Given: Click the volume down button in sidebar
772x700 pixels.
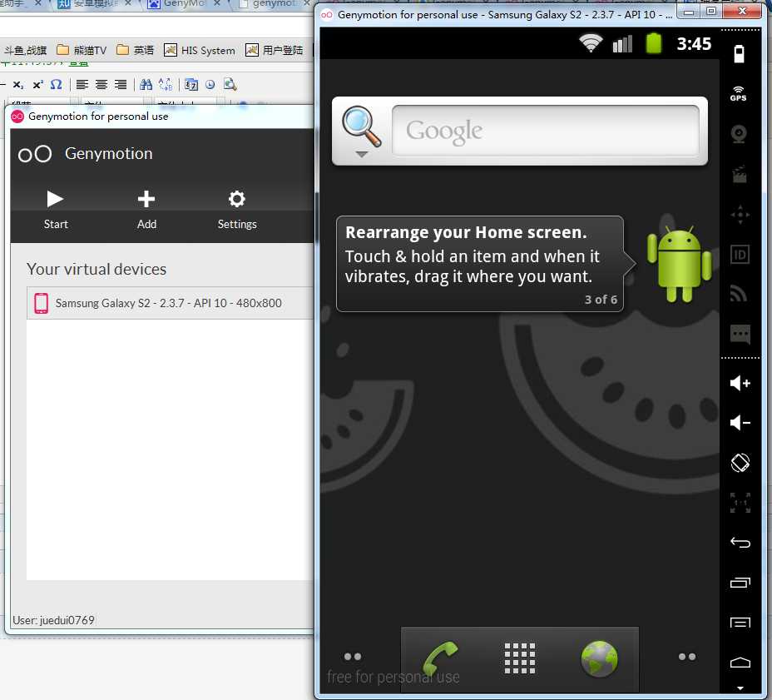Looking at the screenshot, I should click(740, 423).
